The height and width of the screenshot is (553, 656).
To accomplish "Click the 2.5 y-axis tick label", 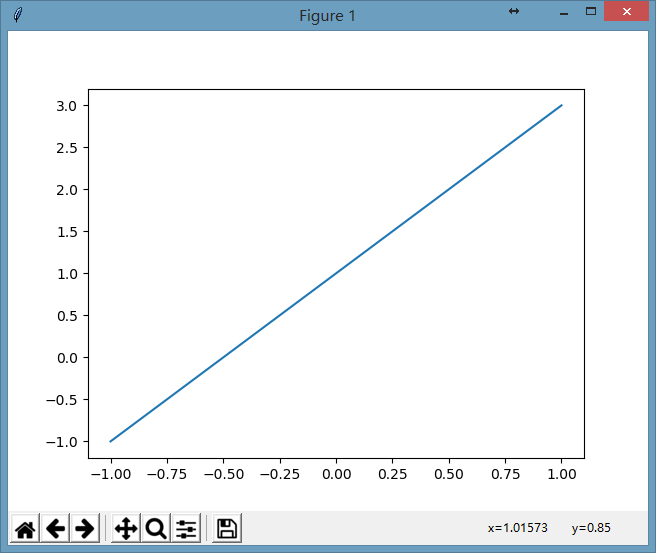I will (67, 148).
